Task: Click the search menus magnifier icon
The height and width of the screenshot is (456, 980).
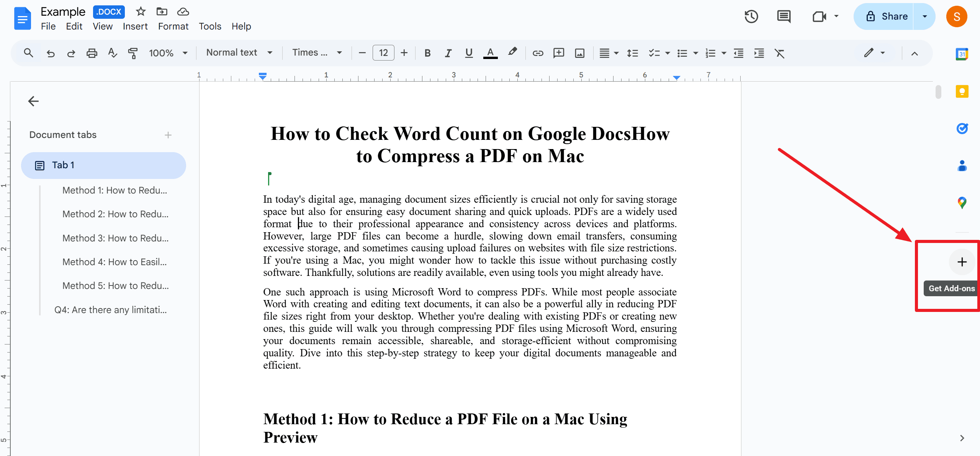Action: click(28, 53)
